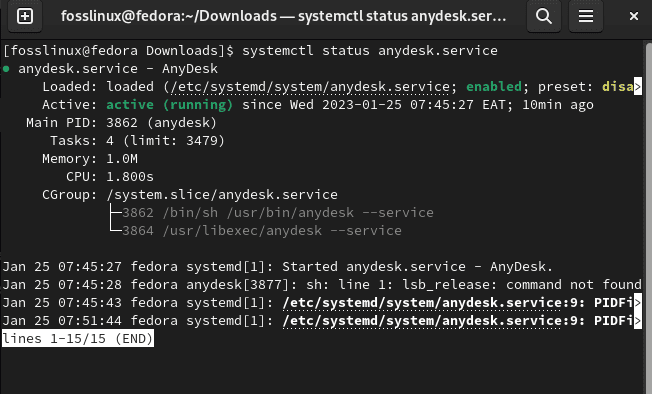Viewport: 652px width, 394px height.
Task: Click the '10min ago' text
Action: (558, 105)
